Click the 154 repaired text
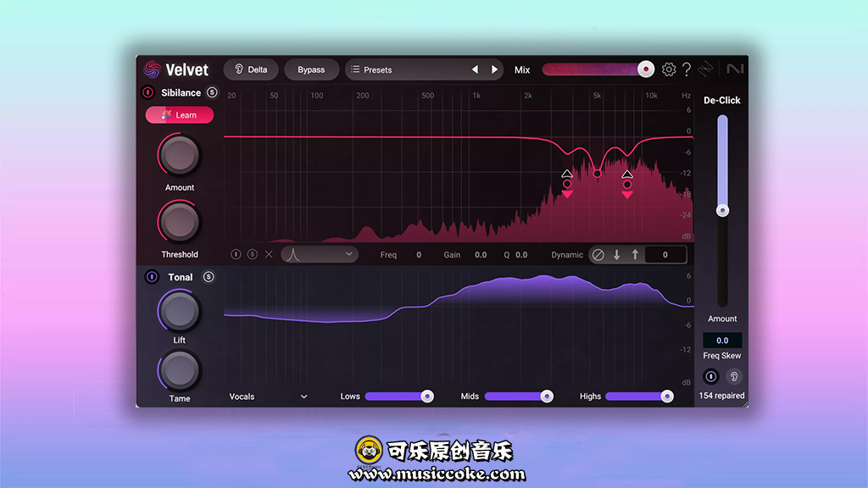868x488 pixels. [722, 396]
